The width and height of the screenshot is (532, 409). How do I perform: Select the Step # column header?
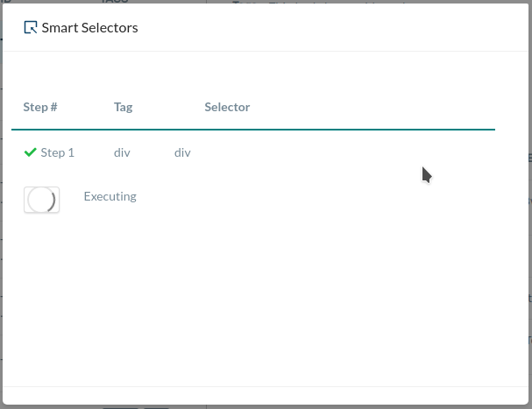(x=40, y=107)
